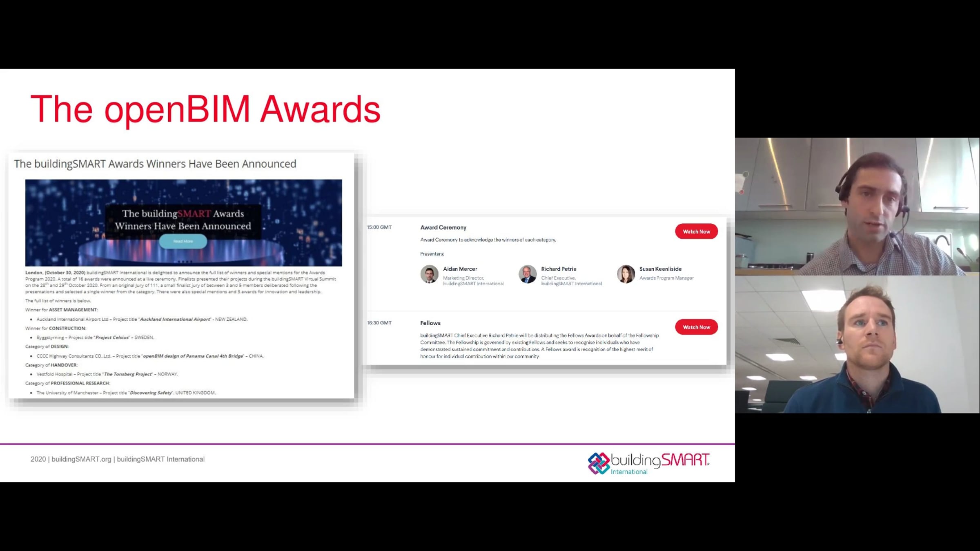
Task: Click the name 'Richard Petrie'
Action: coord(559,269)
